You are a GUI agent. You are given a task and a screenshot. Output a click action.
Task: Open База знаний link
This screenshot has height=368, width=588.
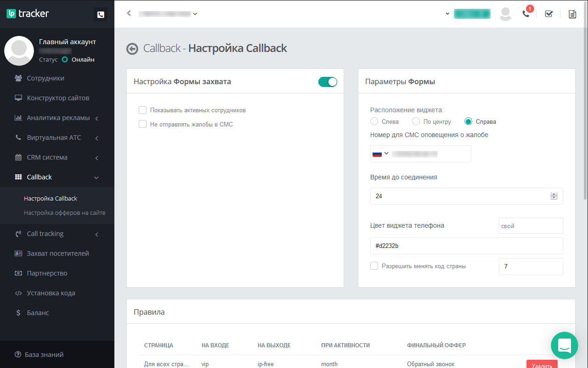(x=45, y=355)
